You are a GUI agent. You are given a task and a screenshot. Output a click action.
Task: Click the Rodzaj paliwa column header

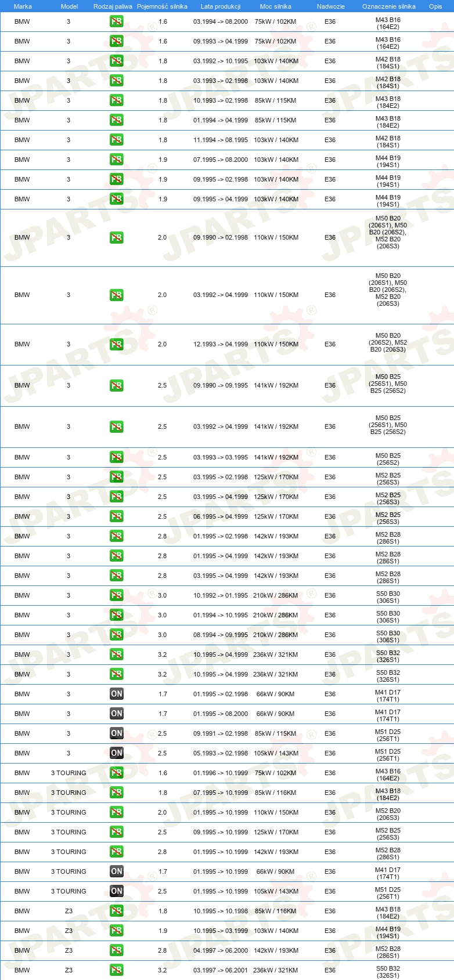point(113,6)
